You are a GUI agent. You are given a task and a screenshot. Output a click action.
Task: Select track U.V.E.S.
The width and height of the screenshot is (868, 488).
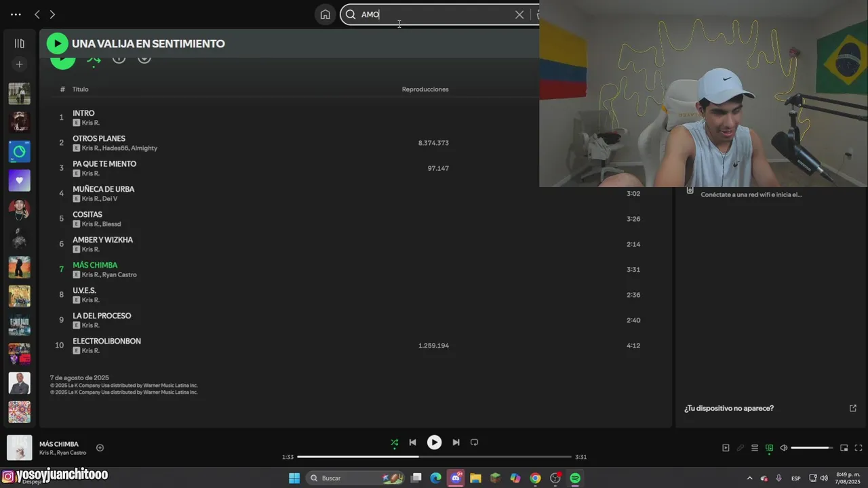click(x=84, y=290)
